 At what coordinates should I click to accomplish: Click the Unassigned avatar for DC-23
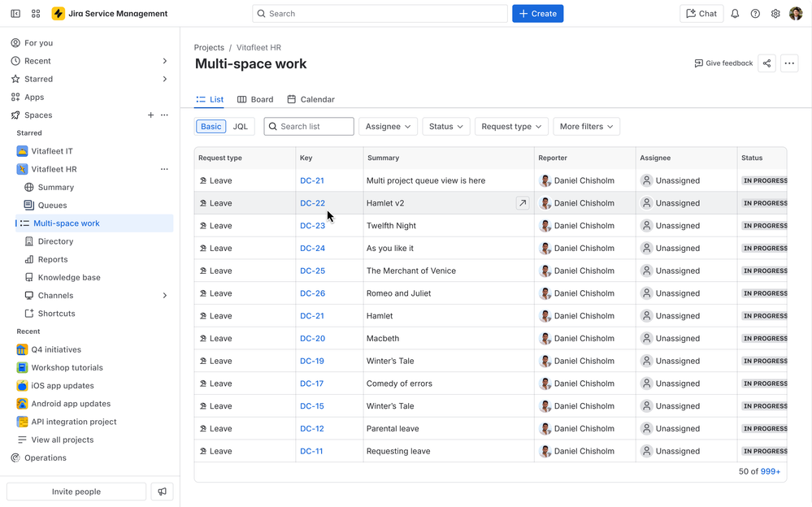pos(646,226)
